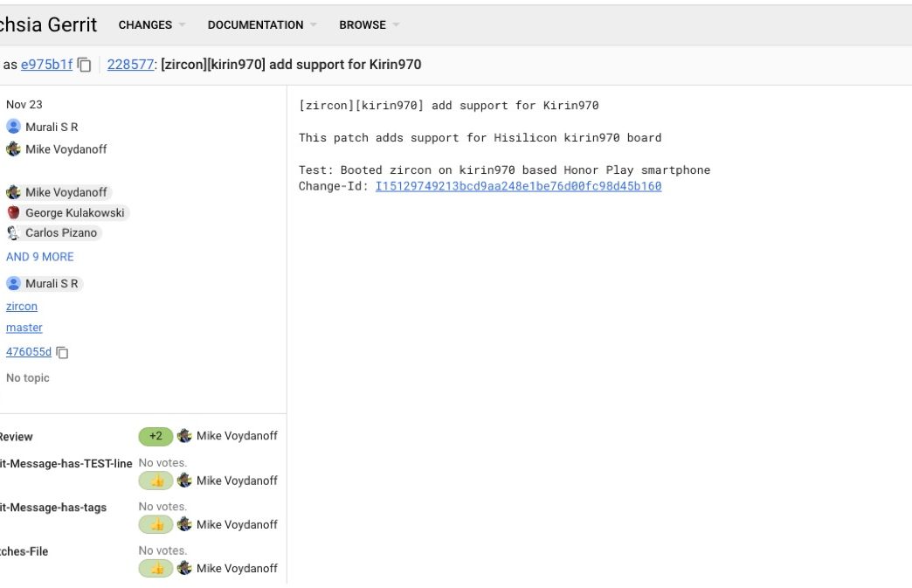Click the Fuchsia Gerrit site title
This screenshot has width=912, height=588.
[49, 24]
